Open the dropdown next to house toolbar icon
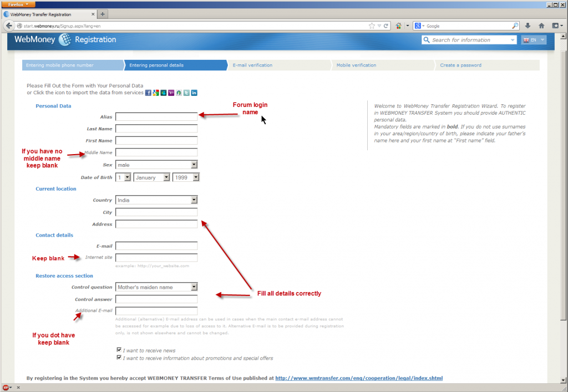 point(408,26)
